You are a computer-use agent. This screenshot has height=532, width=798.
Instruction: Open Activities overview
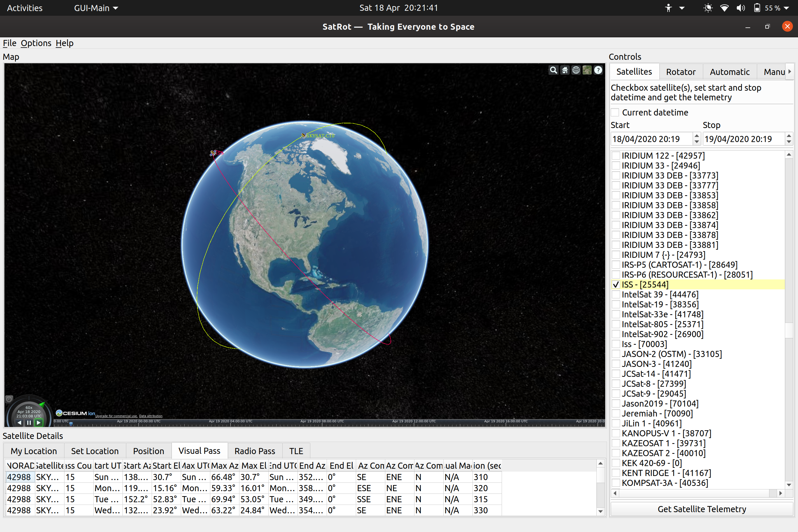click(x=25, y=8)
